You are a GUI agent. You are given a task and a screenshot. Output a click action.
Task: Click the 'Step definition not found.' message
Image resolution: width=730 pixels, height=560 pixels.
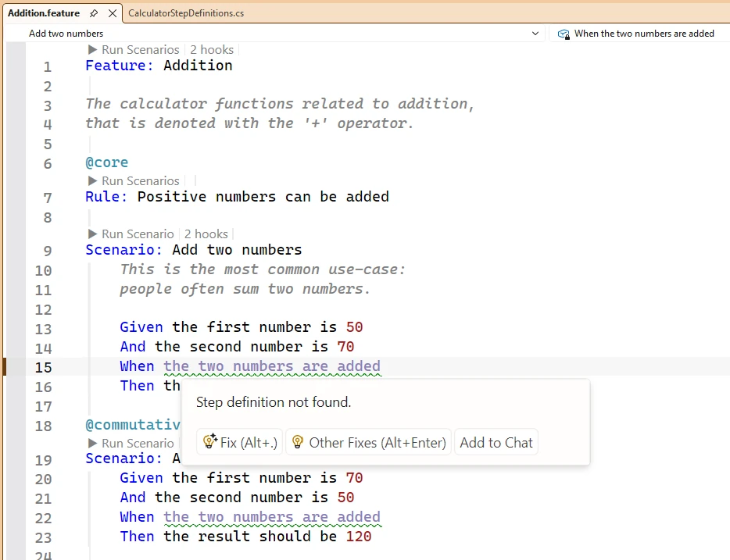point(274,402)
